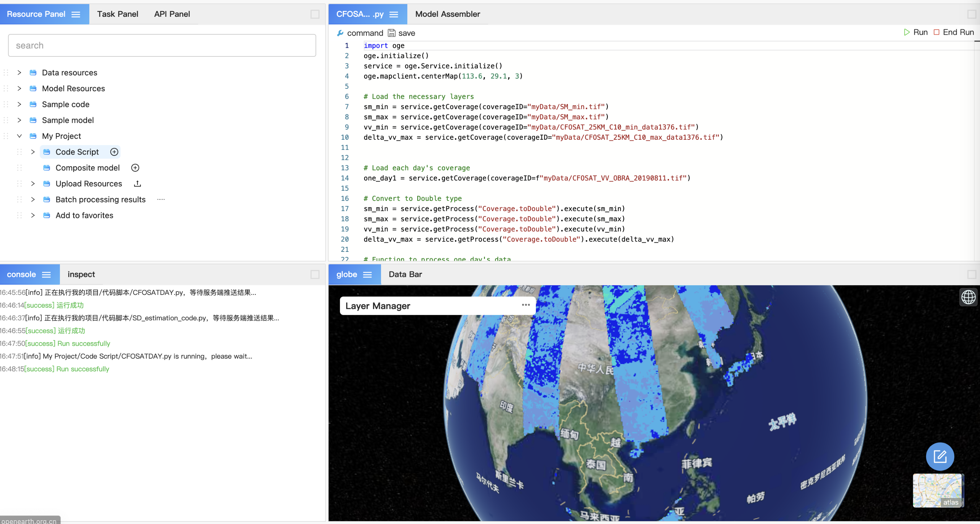Click the plus icon beside Composite model
Viewport: 980px width, 524px height.
click(x=135, y=168)
